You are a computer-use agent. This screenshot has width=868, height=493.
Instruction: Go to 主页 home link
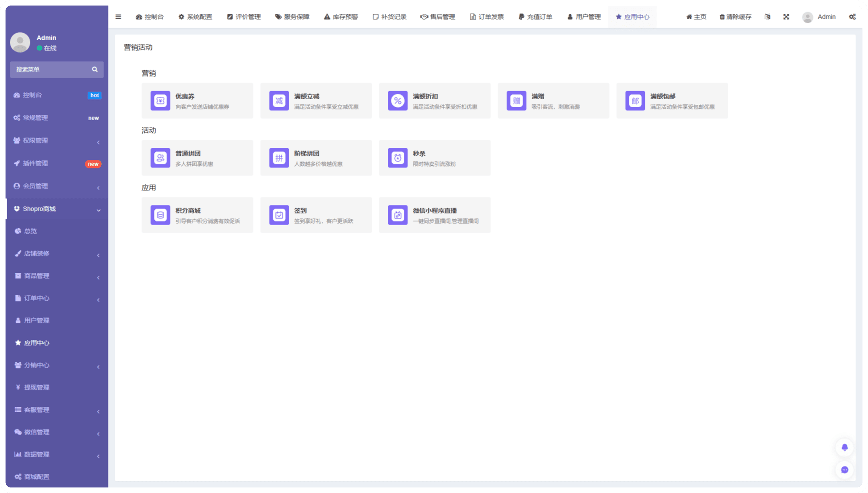[x=696, y=17]
